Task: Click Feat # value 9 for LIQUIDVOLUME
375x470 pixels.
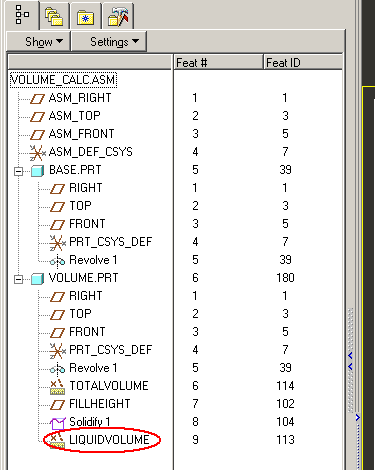Action: point(195,440)
